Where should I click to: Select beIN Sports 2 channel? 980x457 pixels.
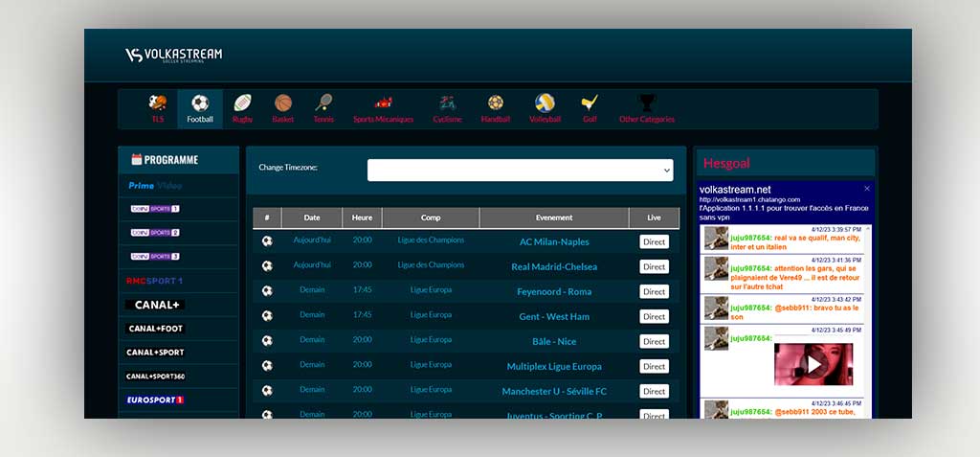point(155,232)
